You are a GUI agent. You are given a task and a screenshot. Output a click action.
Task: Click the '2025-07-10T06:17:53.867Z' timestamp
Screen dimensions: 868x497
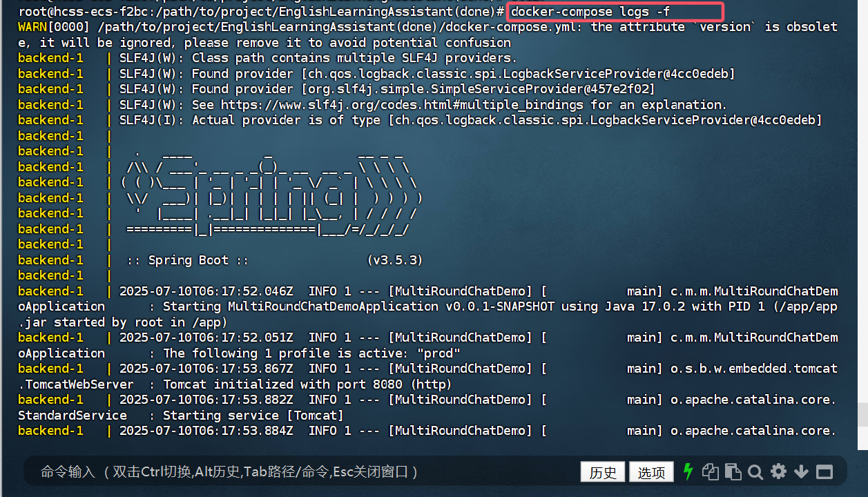(206, 369)
